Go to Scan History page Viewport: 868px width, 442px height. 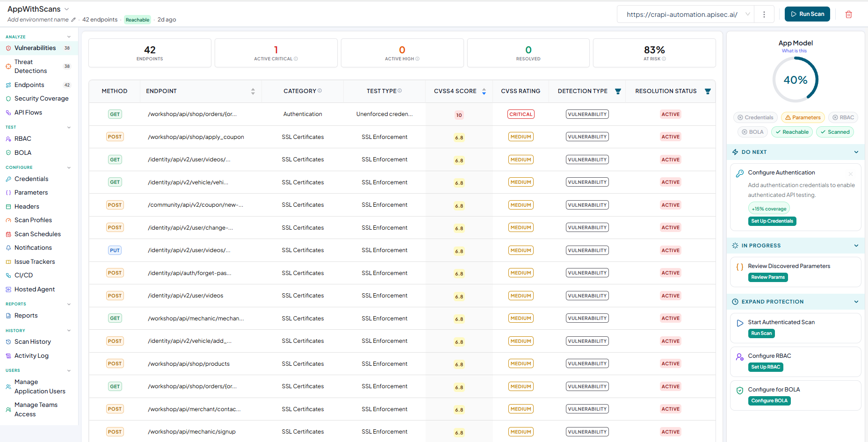click(x=33, y=342)
